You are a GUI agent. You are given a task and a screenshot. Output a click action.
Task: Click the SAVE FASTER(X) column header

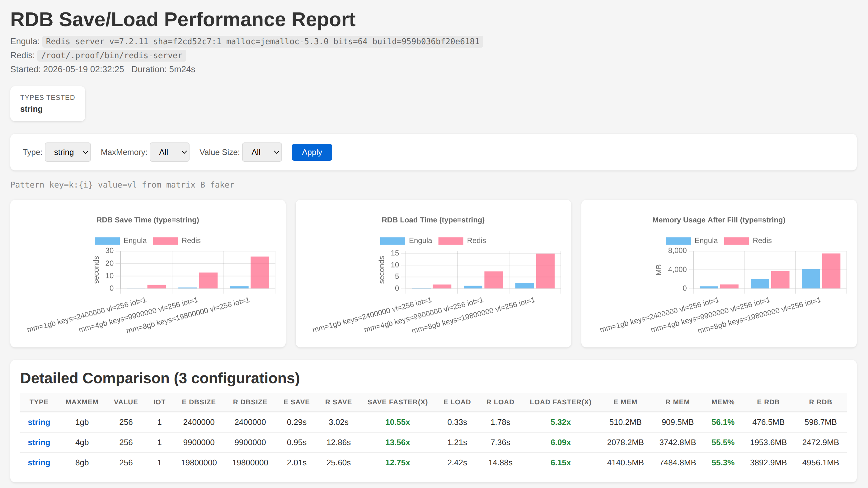398,402
